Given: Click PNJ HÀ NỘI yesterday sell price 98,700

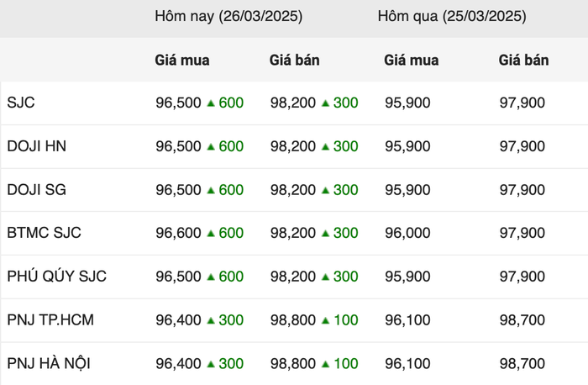Looking at the screenshot, I should [522, 364].
